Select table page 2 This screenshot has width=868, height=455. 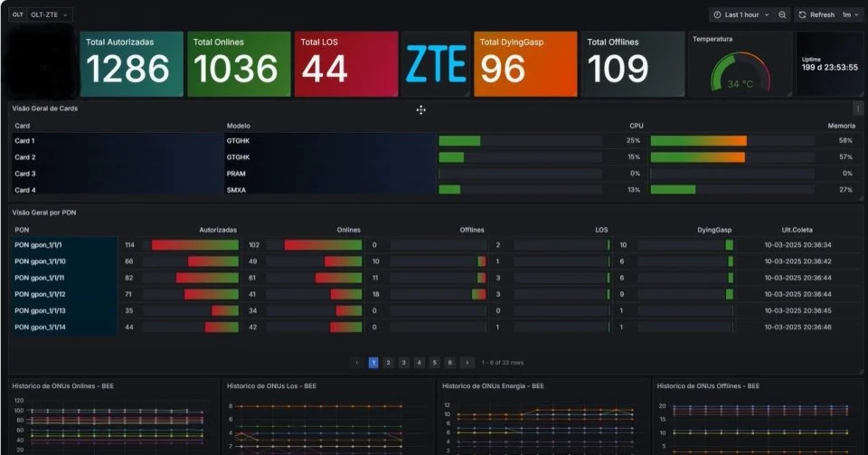(389, 363)
